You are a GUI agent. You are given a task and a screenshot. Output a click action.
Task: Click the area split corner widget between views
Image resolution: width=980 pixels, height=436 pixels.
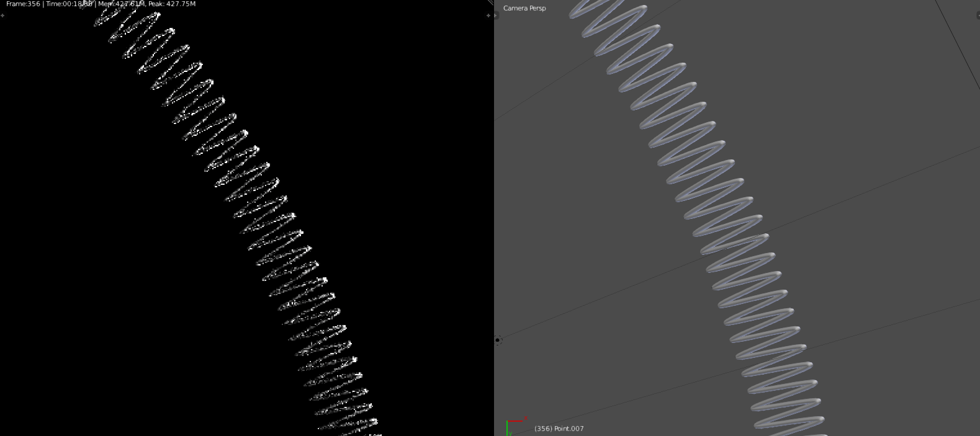490,2
